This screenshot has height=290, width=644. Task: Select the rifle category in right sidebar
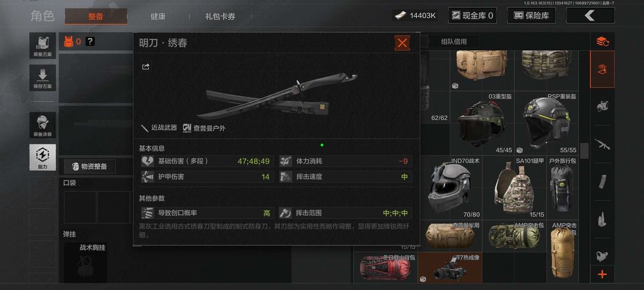click(602, 144)
